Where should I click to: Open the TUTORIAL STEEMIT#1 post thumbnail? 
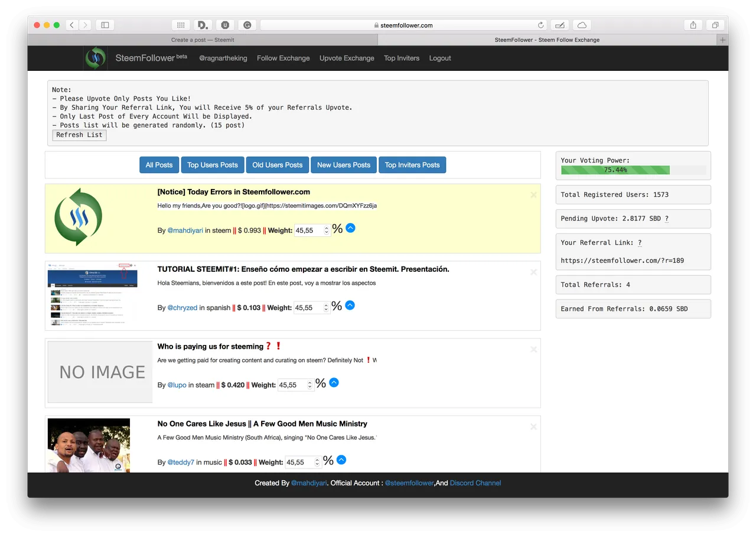pyautogui.click(x=93, y=296)
